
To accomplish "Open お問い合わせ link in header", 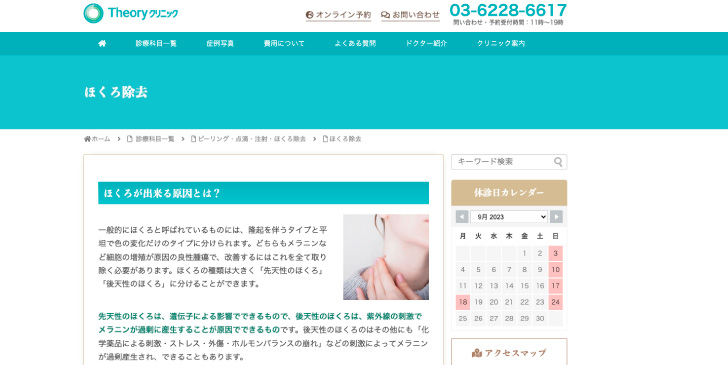I will [410, 15].
